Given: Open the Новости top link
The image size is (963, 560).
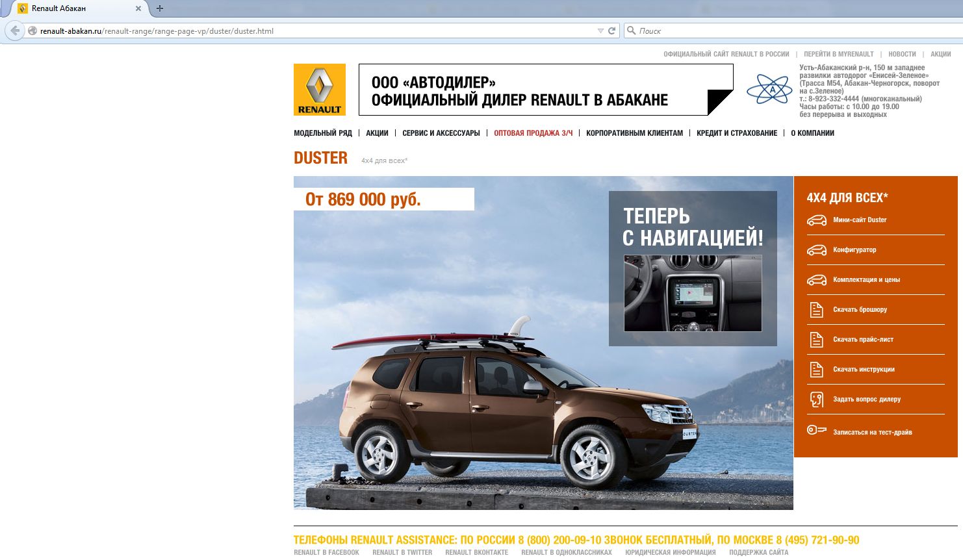Looking at the screenshot, I should (x=902, y=55).
